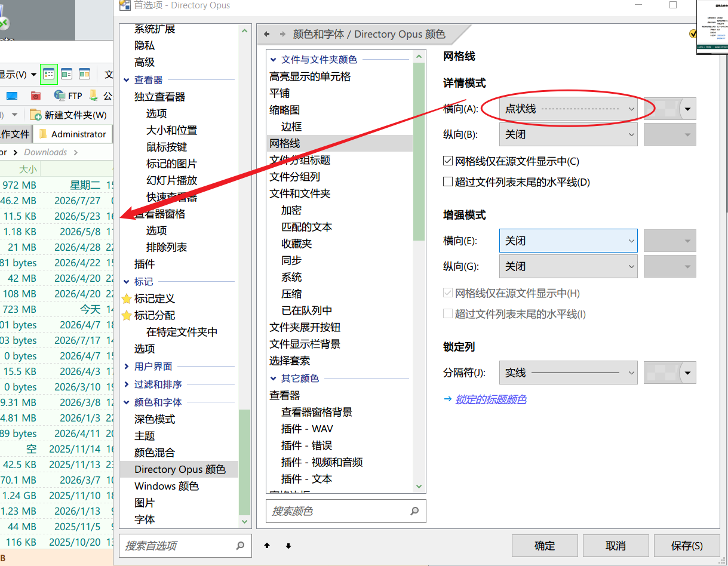The image size is (728, 566).
Task: Click the yellow checkmark icon at top right
Action: click(x=693, y=34)
